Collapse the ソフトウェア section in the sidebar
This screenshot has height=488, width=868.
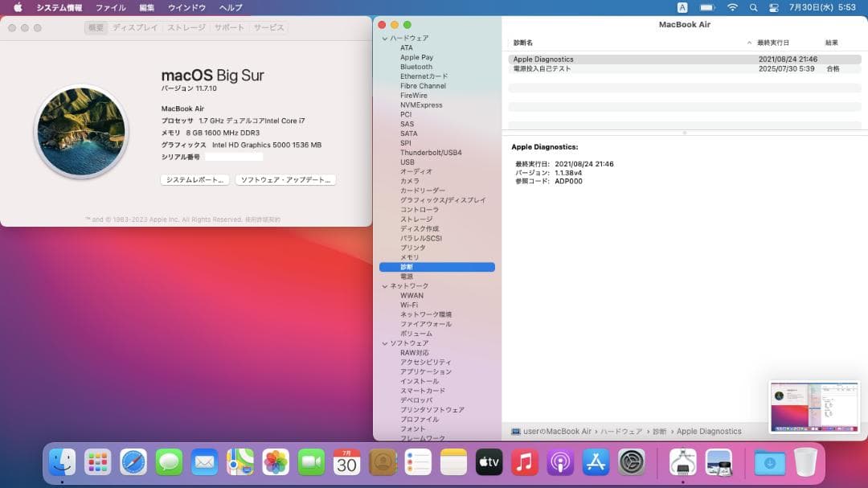tap(383, 342)
